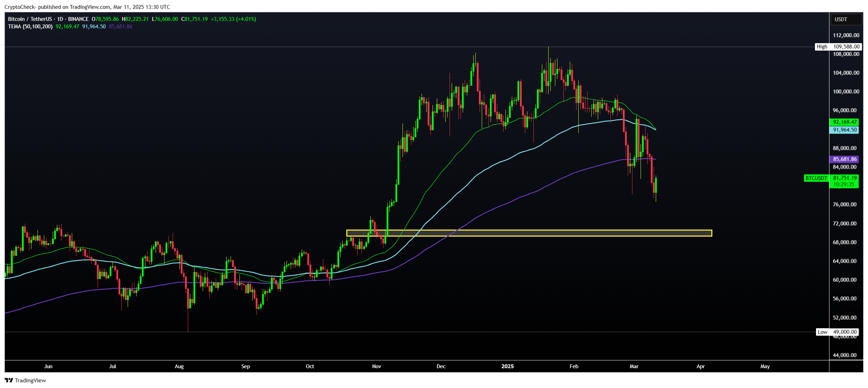The width and height of the screenshot is (868, 388).
Task: Click the high price H82,225.21
Action: click(x=135, y=19)
